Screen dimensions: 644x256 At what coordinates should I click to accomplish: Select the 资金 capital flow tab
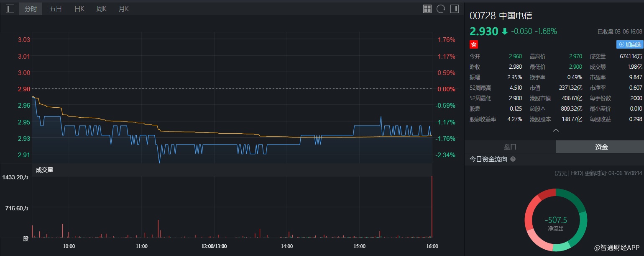(x=601, y=147)
